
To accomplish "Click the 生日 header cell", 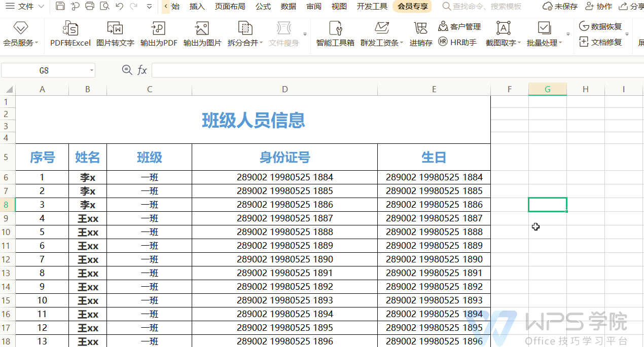I will 434,157.
